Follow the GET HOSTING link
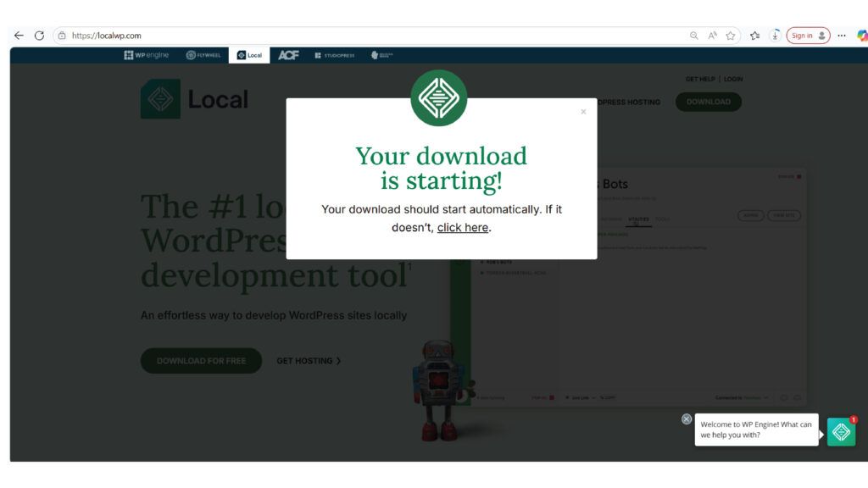Image resolution: width=868 pixels, height=488 pixels. (309, 361)
